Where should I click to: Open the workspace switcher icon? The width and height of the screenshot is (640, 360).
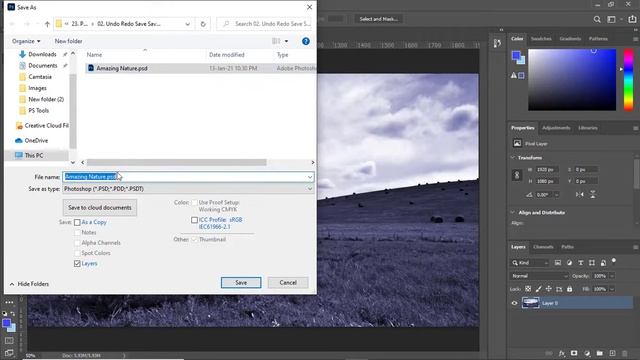tap(611, 19)
